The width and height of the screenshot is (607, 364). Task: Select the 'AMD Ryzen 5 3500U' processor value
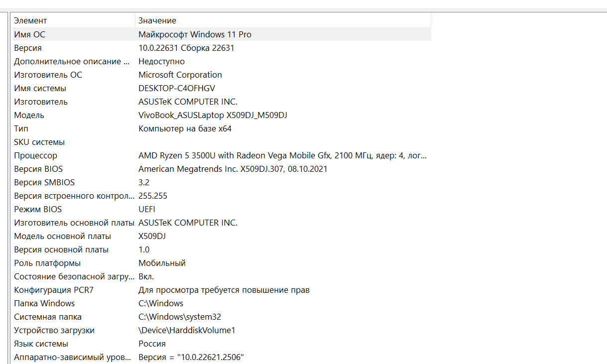point(282,155)
